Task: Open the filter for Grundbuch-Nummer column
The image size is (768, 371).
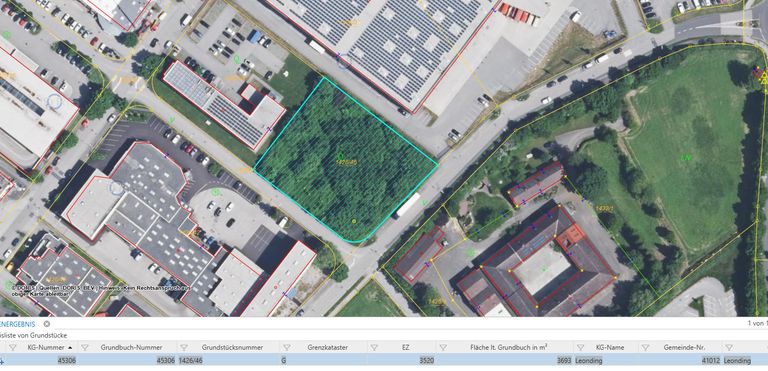Action: [x=85, y=347]
